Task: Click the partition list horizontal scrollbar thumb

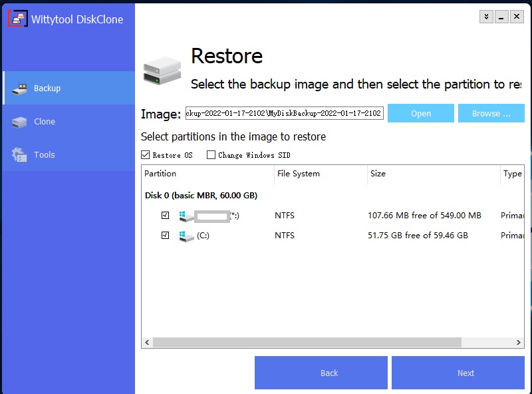Action: [307, 342]
